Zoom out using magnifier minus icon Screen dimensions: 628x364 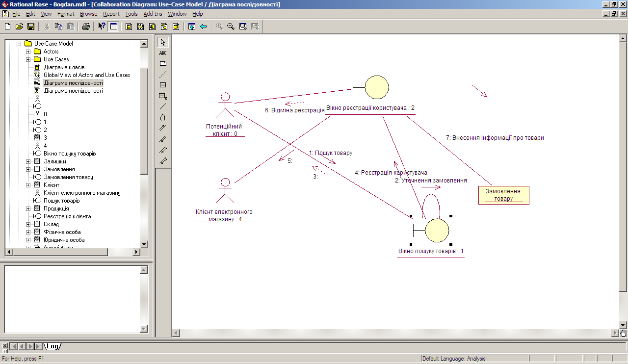231,26
